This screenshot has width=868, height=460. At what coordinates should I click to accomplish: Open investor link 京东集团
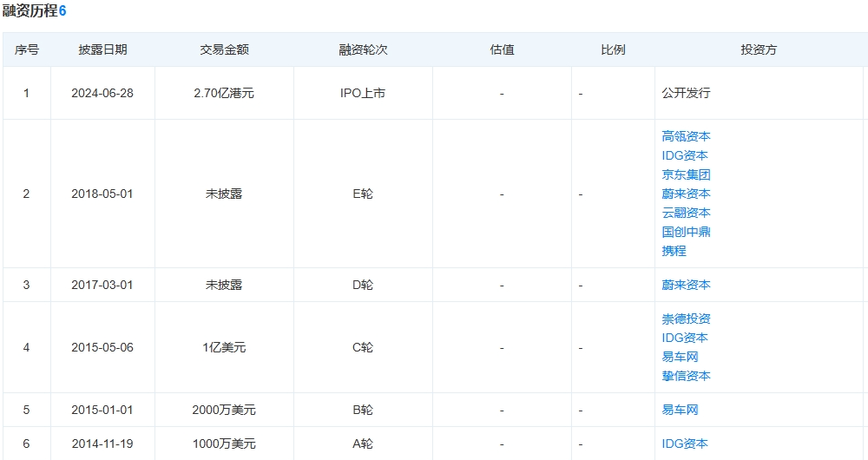tap(686, 174)
